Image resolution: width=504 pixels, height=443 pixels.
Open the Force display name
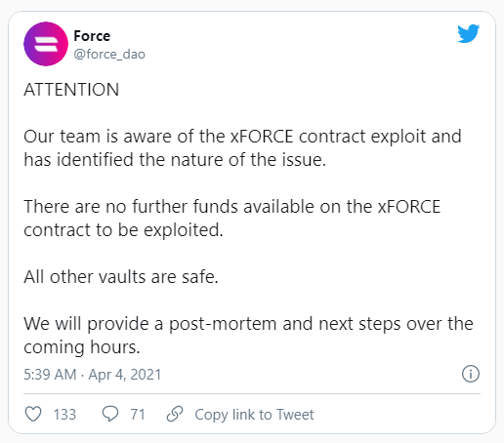point(92,36)
